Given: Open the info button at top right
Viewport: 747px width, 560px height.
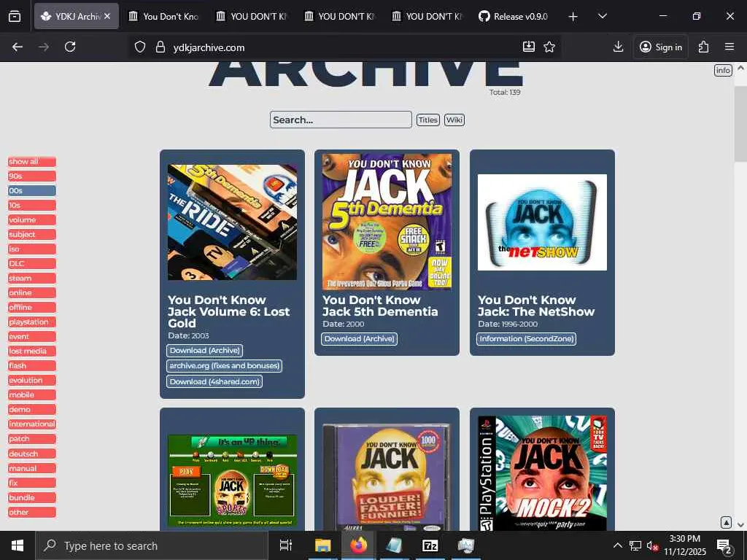Looking at the screenshot, I should 723,71.
